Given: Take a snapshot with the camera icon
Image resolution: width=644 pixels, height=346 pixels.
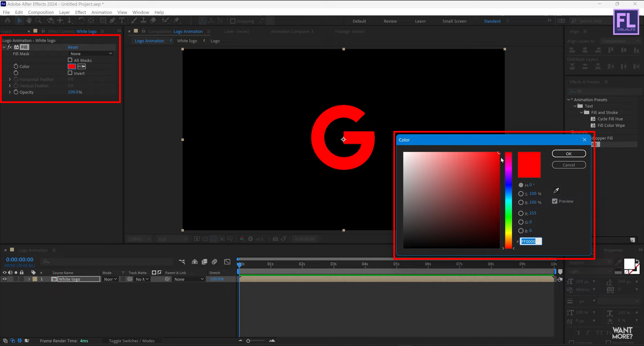Looking at the screenshot, I should (276, 239).
